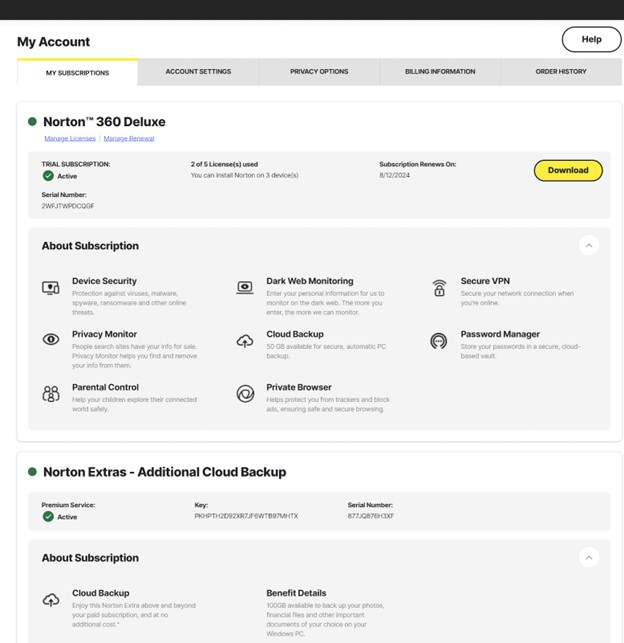This screenshot has height=643, width=624.
Task: Click the Parental Control heading
Action: (x=105, y=387)
